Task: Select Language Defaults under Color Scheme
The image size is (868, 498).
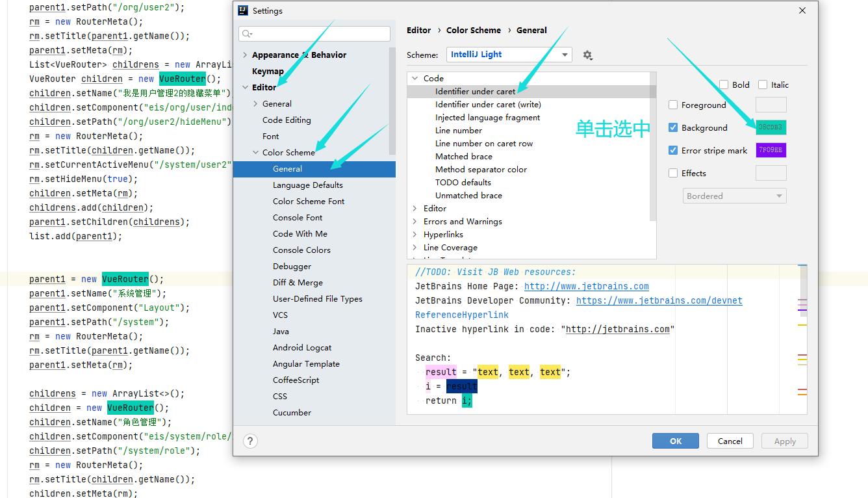Action: [x=308, y=185]
